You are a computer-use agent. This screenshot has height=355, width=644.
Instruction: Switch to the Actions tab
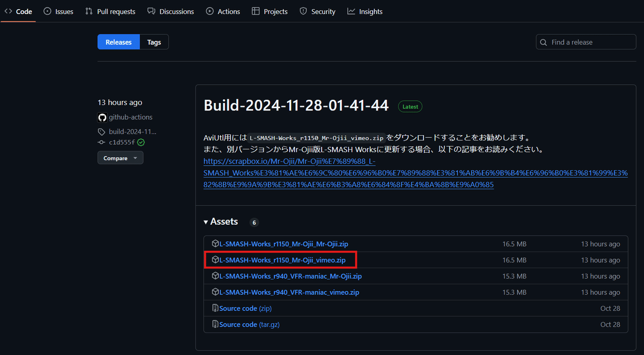point(223,11)
